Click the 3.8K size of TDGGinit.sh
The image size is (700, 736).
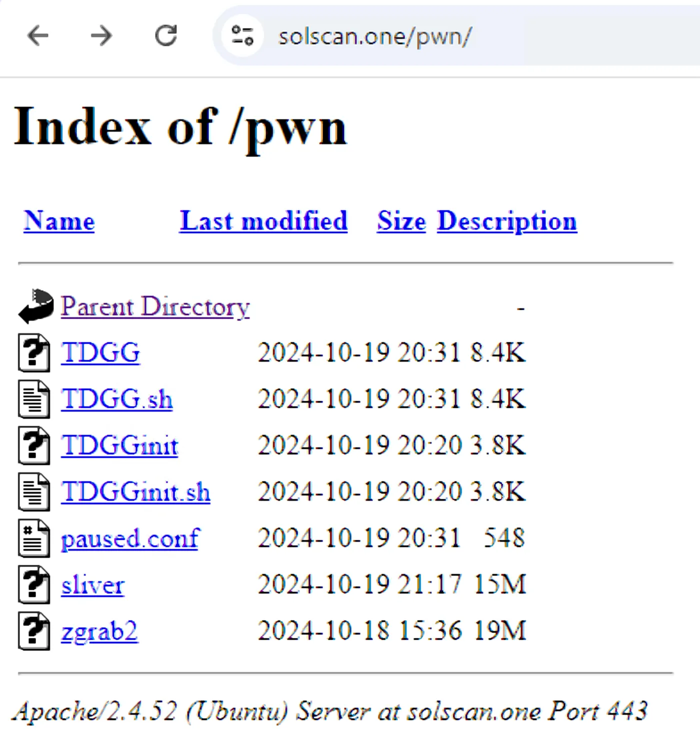(x=498, y=491)
